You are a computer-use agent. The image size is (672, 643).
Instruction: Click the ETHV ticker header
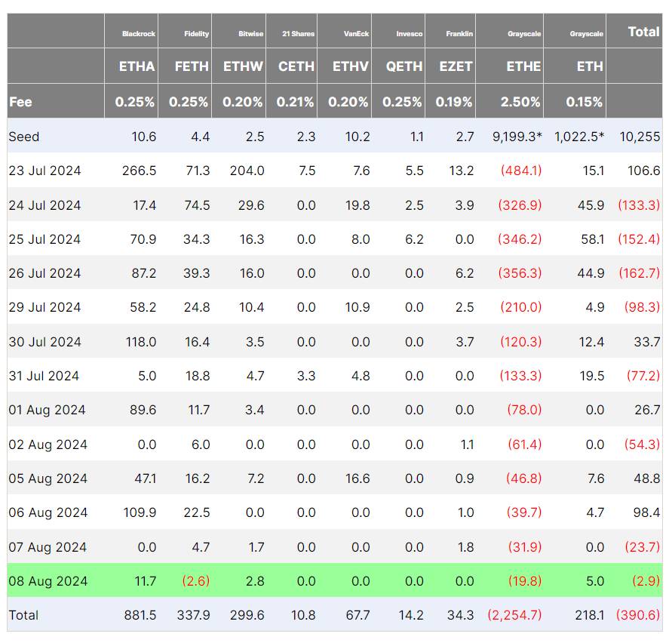click(x=350, y=66)
